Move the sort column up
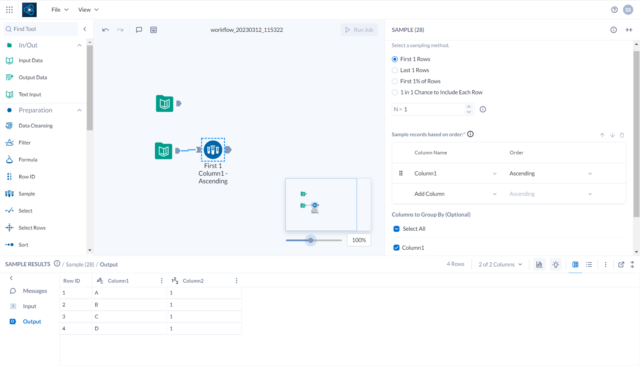 (602, 135)
